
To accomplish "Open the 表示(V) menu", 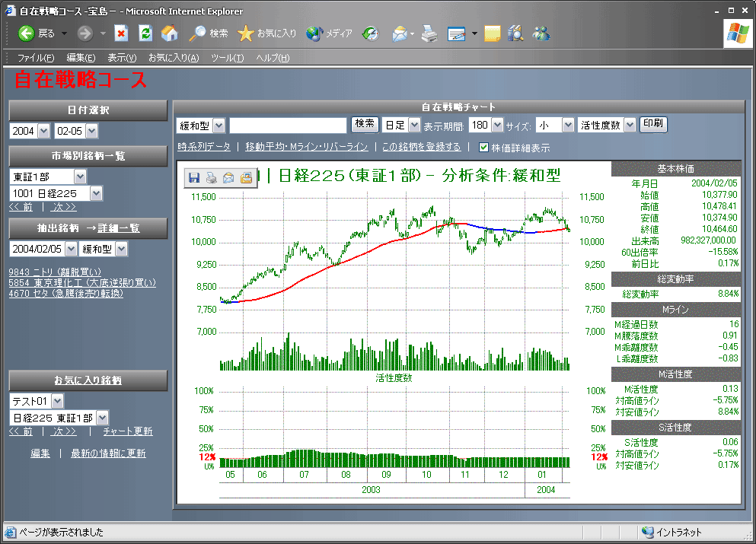I will pos(122,58).
